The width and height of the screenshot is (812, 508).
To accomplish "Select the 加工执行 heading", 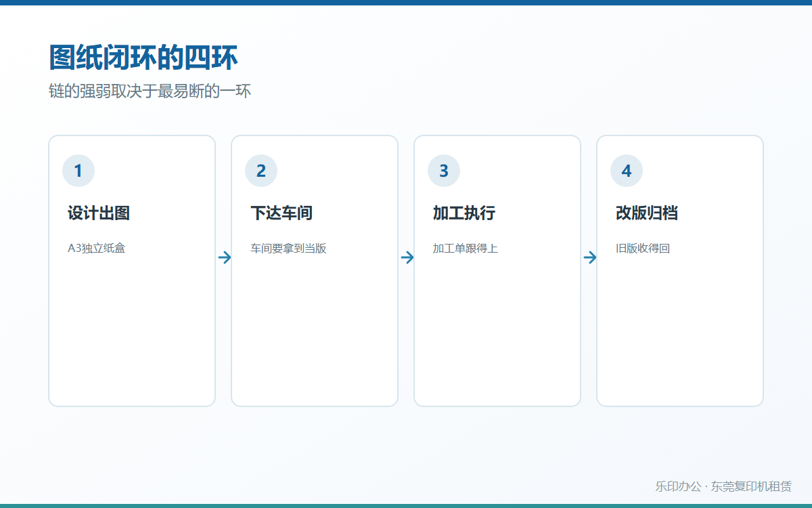I will (464, 213).
